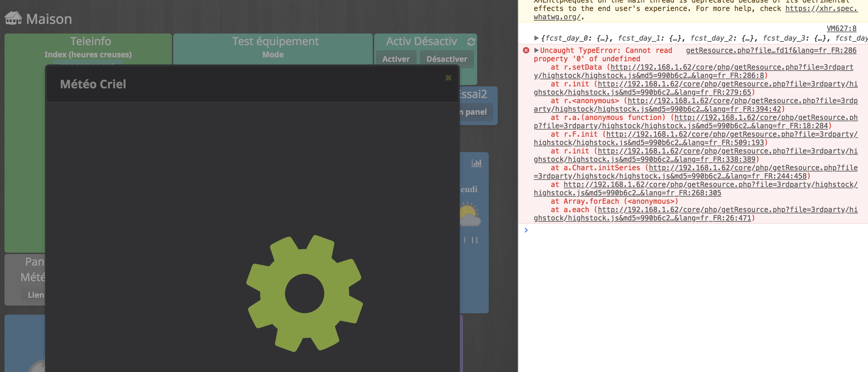The width and height of the screenshot is (868, 372).
Task: Close the Météo Criel dialog
Action: (448, 78)
